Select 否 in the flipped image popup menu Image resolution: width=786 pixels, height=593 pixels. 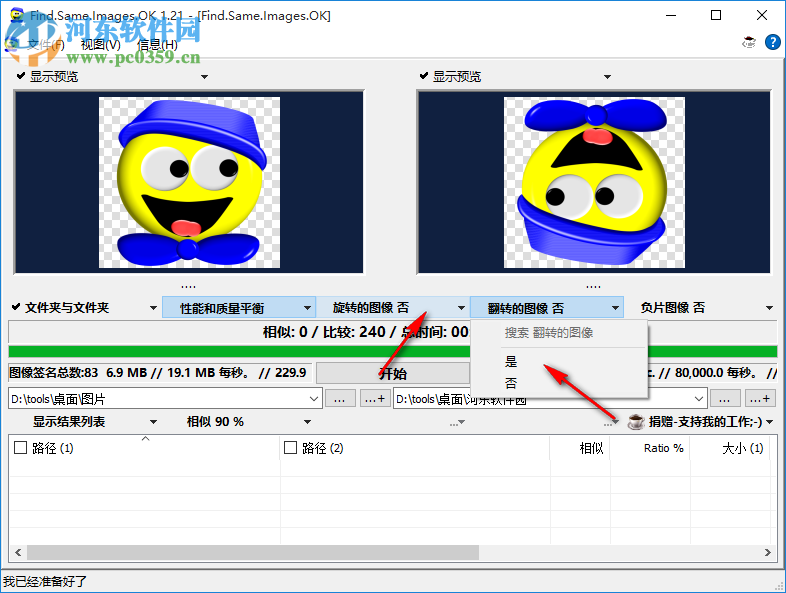pyautogui.click(x=559, y=384)
